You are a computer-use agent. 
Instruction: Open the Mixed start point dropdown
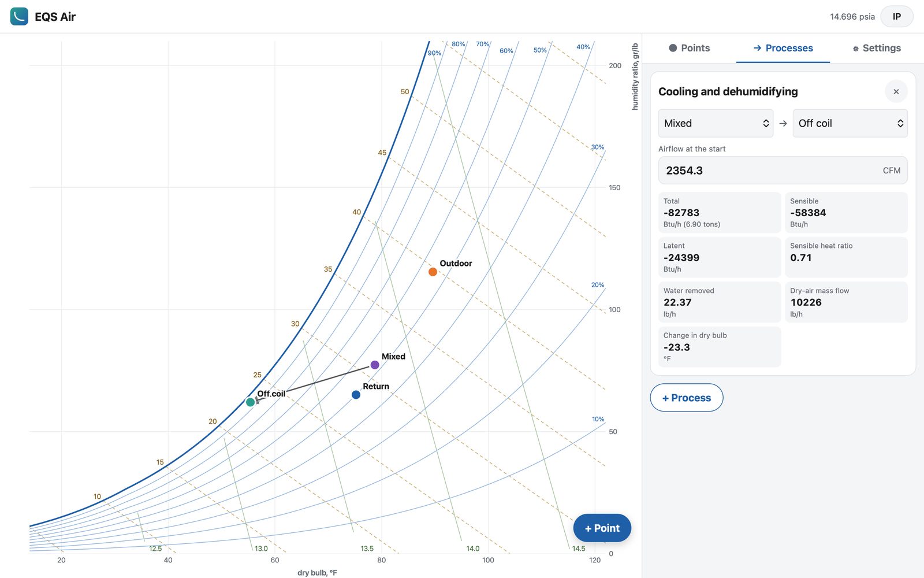click(x=716, y=123)
